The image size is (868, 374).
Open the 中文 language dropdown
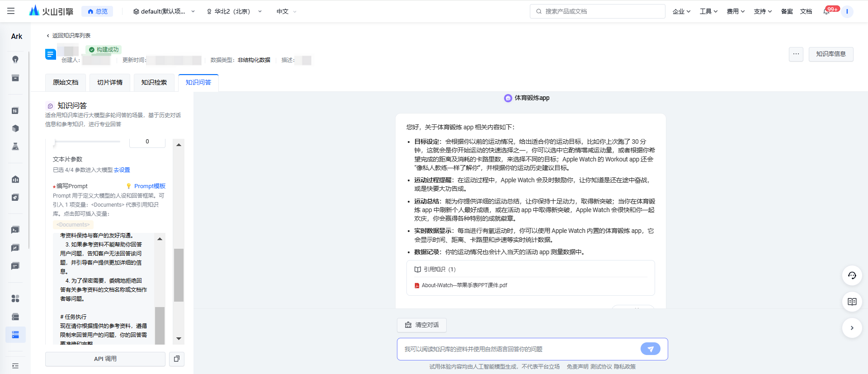286,11
